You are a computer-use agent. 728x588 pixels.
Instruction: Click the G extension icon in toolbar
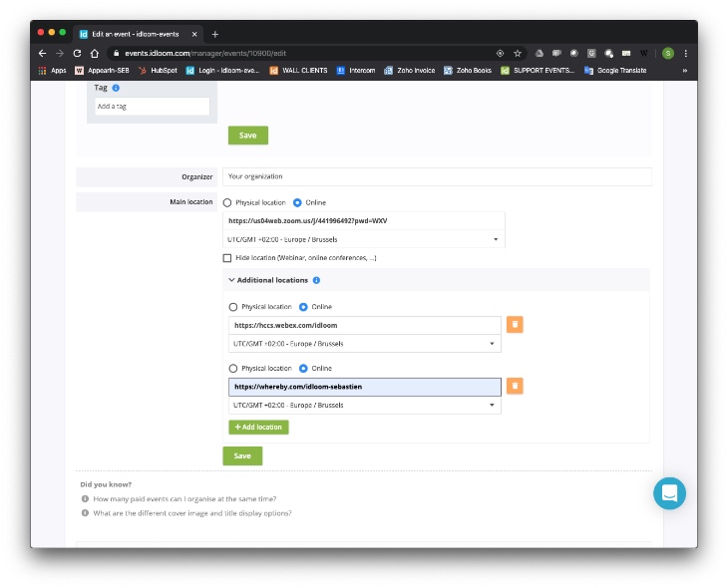pos(591,54)
